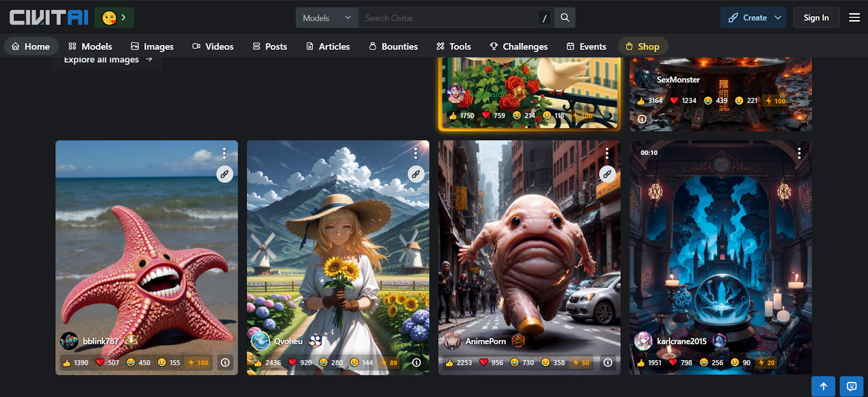Follow the Explore all images link
868x397 pixels.
[x=107, y=60]
